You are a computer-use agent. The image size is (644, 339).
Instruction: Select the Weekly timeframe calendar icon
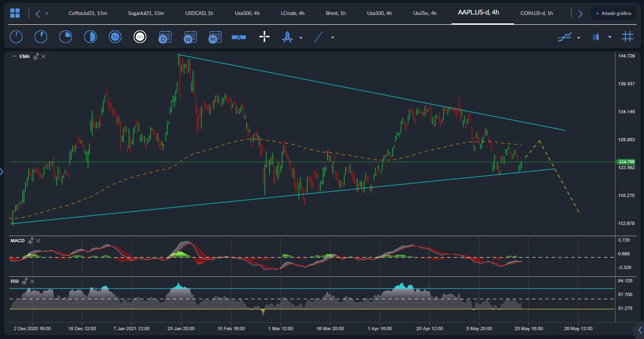(190, 36)
